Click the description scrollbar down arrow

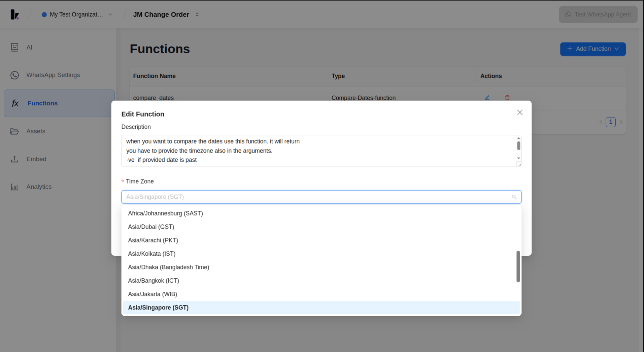(x=518, y=158)
